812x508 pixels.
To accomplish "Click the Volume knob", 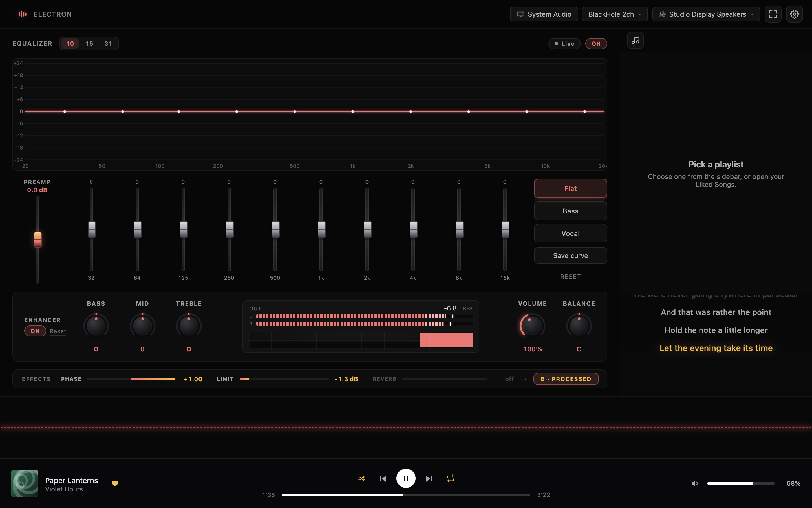I will tap(533, 326).
